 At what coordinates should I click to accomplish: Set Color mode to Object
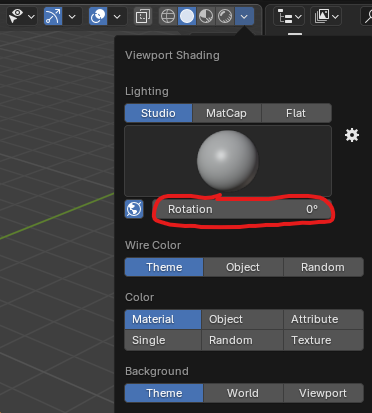coord(242,319)
